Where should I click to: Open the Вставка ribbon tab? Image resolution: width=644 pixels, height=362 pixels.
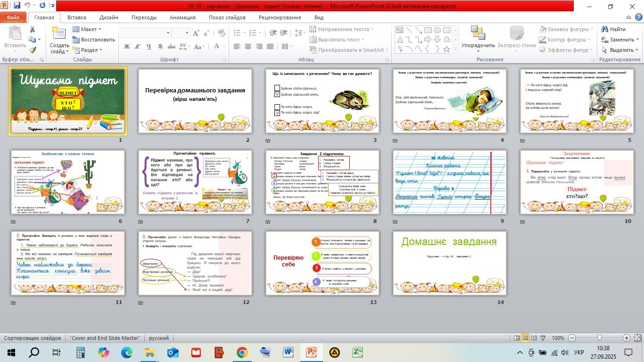(x=76, y=17)
